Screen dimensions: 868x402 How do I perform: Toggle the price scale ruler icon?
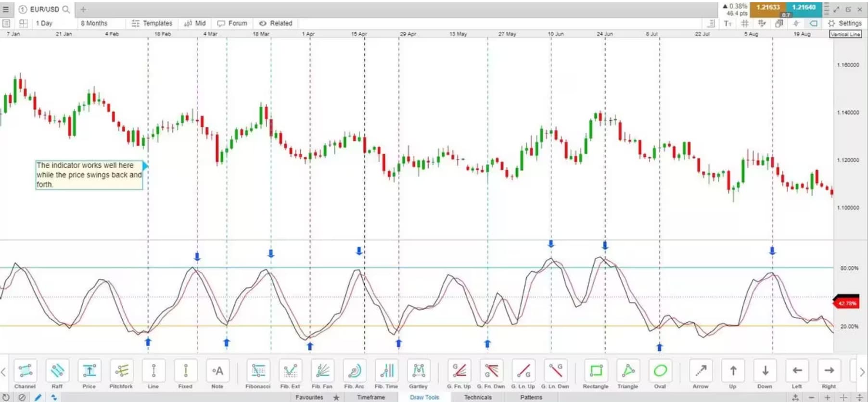[x=711, y=23]
